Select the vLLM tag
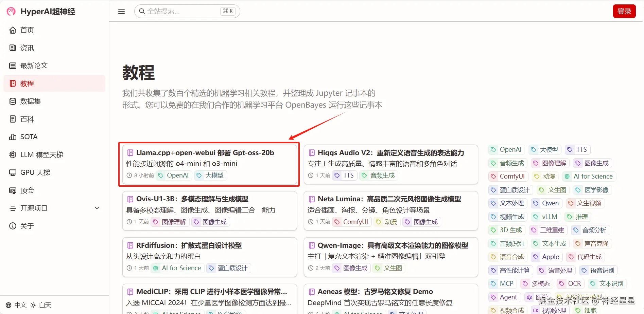Image resolution: width=644 pixels, height=314 pixels. [x=546, y=217]
